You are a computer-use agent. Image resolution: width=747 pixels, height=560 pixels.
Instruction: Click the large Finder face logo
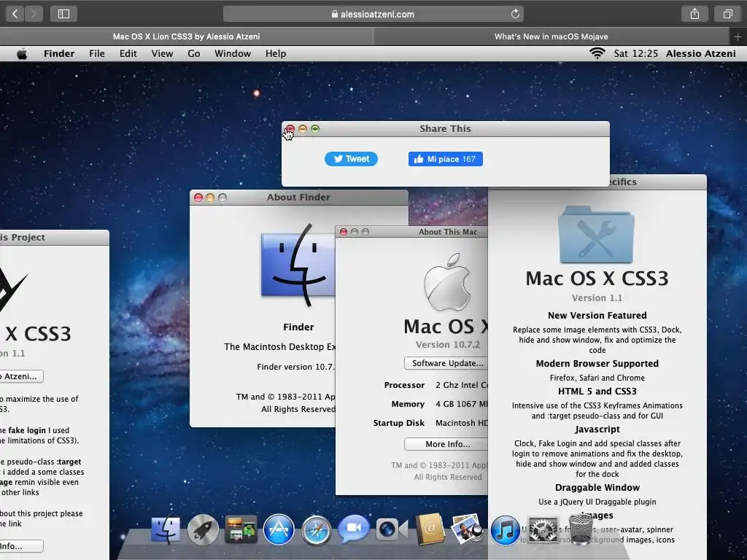(x=298, y=265)
